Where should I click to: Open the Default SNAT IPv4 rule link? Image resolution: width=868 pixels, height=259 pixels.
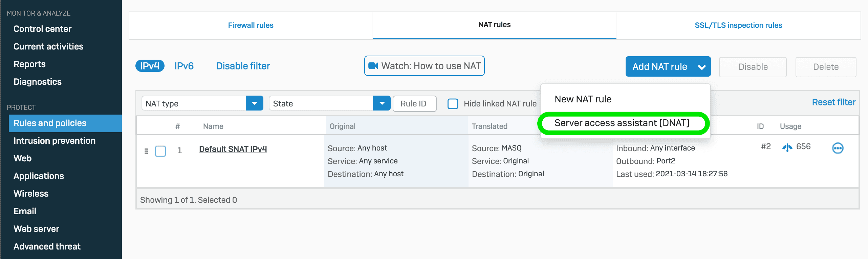233,149
